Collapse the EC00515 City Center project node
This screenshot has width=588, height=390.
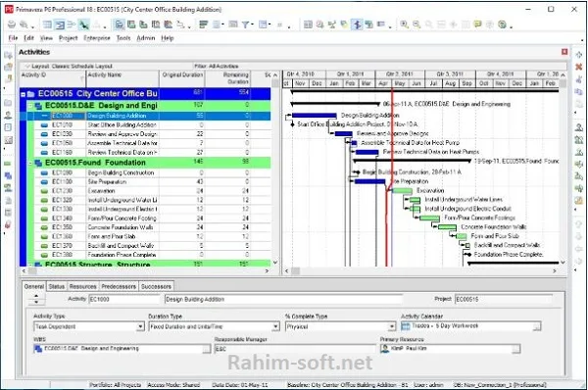pyautogui.click(x=24, y=94)
